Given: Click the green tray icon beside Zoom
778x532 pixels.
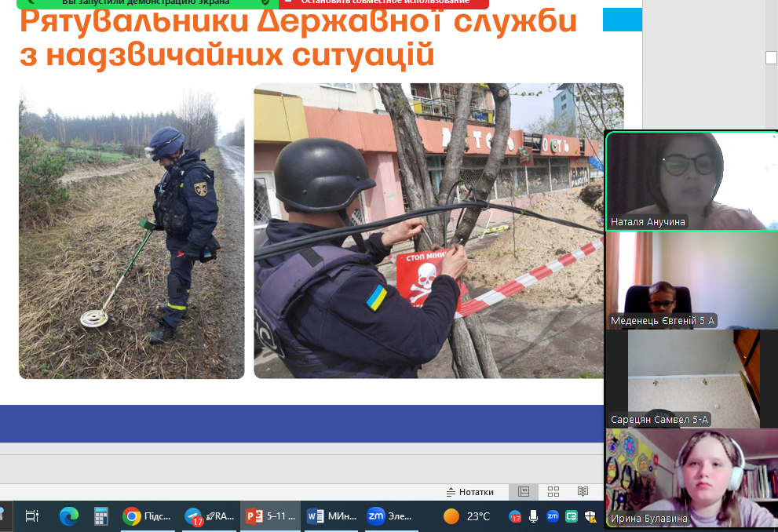Looking at the screenshot, I should [x=572, y=516].
